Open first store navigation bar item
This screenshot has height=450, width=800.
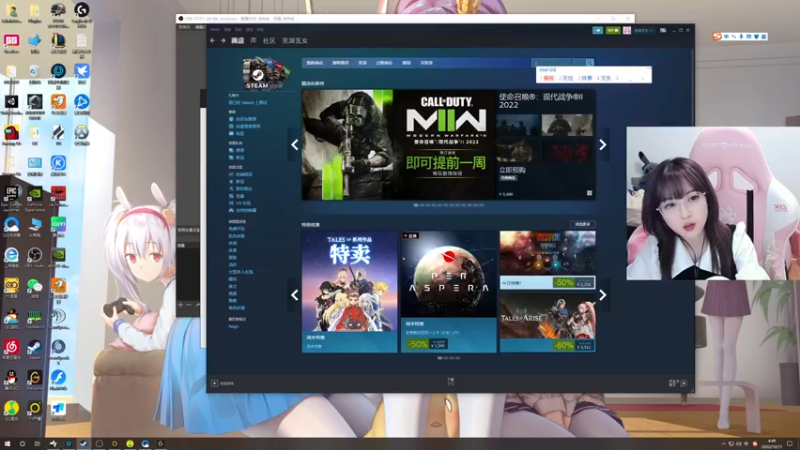[315, 63]
